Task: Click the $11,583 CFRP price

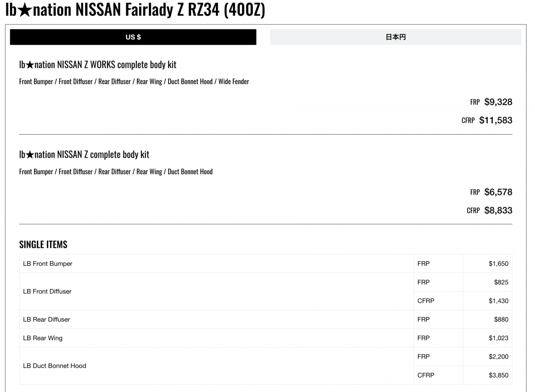Action: pyautogui.click(x=495, y=120)
